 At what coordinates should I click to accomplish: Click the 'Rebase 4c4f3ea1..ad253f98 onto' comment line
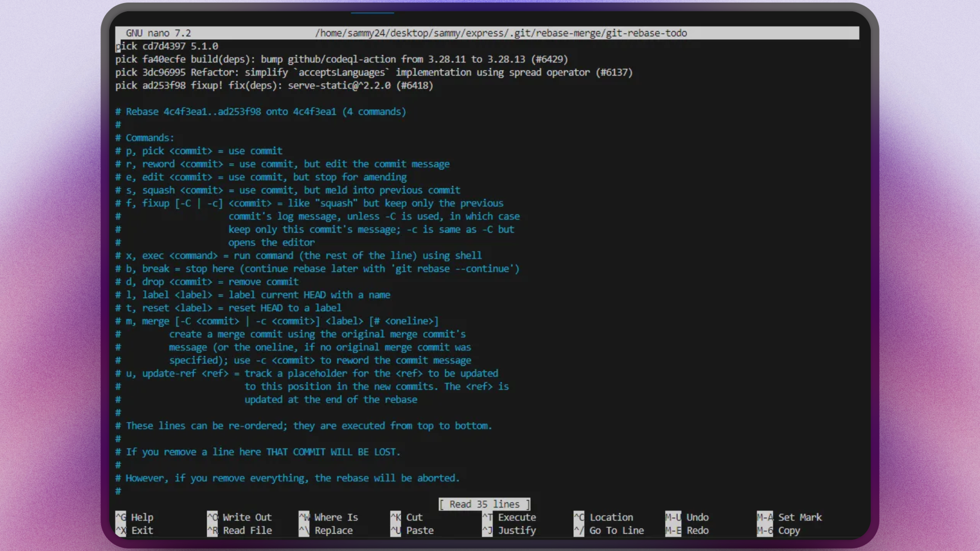click(261, 111)
